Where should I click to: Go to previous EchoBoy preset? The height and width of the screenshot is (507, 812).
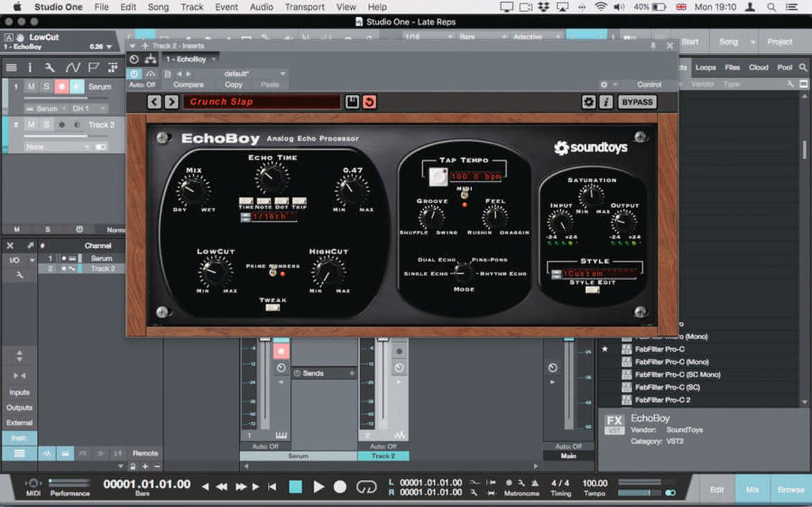154,102
